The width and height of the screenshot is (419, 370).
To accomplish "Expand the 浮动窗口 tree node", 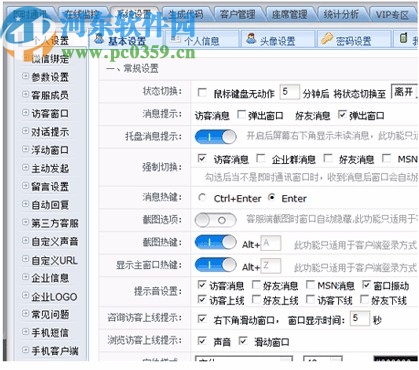I will [x=25, y=149].
